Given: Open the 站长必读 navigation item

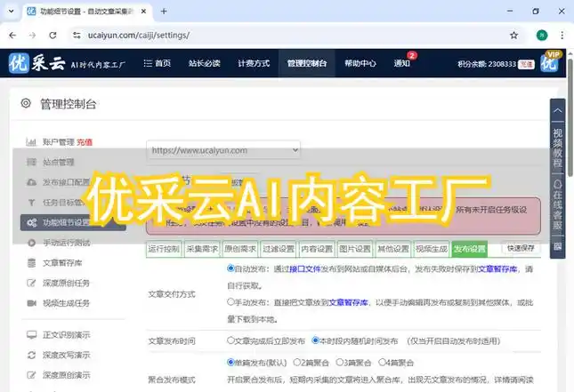Looking at the screenshot, I should [x=205, y=63].
